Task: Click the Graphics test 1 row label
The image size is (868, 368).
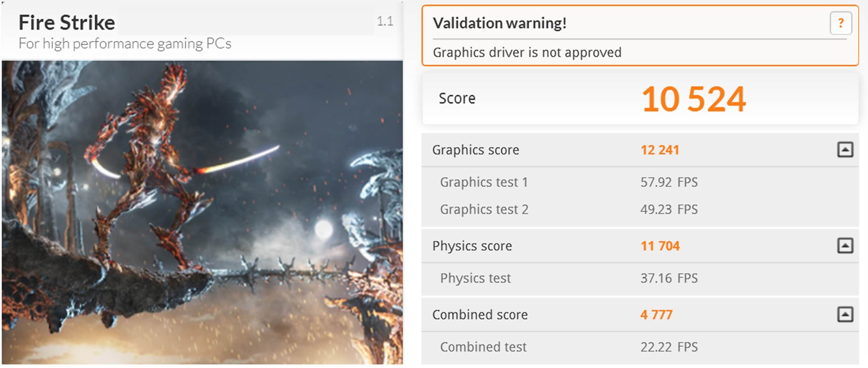Action: point(484,182)
